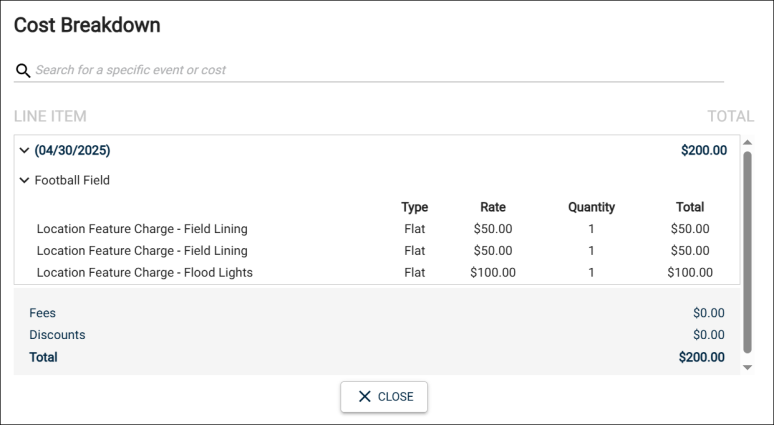The image size is (774, 425).
Task: Collapse the (04/30/2025) date group chevron
Action: 24,151
